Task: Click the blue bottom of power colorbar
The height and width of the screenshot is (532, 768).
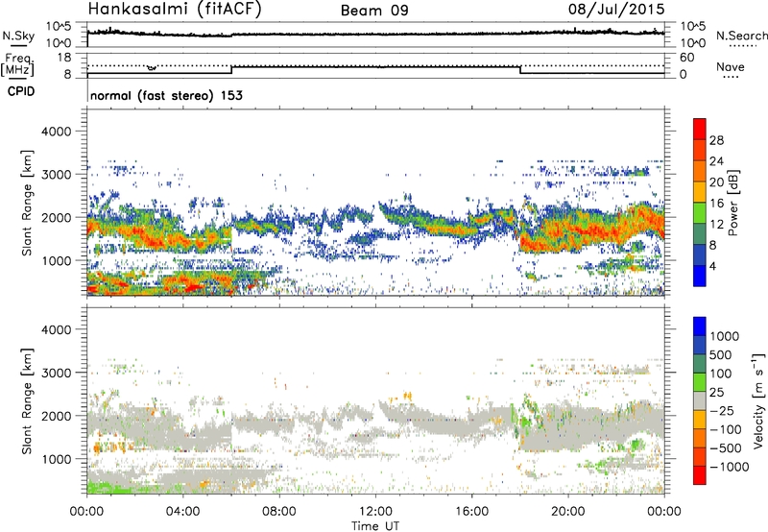Action: point(700,276)
